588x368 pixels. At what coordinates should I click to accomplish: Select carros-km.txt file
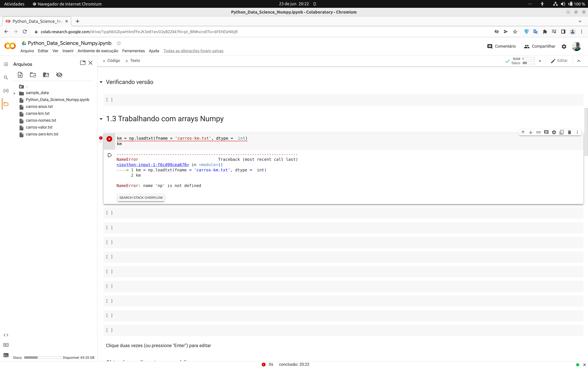38,113
